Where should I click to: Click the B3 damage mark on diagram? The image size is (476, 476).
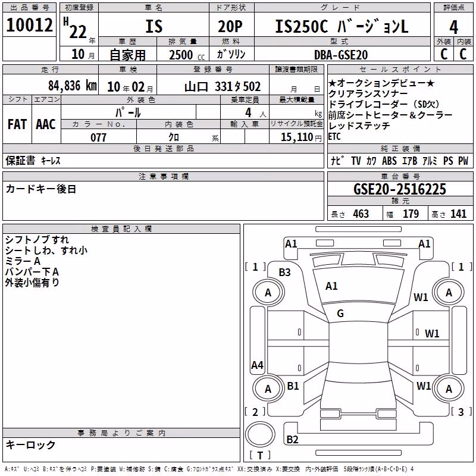[x=284, y=273]
